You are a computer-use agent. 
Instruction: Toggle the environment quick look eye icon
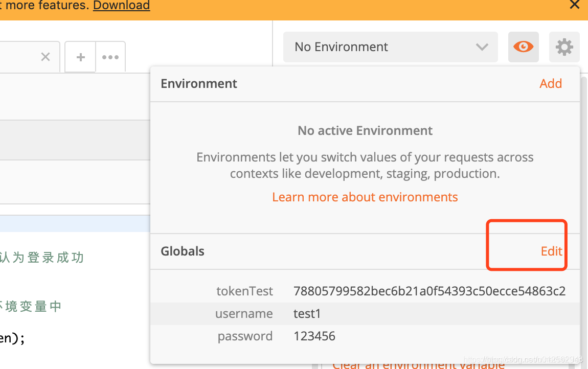coord(523,47)
